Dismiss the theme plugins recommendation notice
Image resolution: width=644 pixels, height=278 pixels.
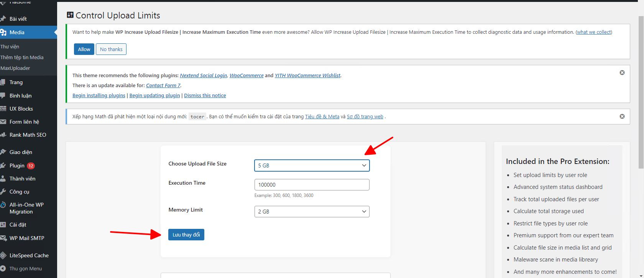(622, 73)
